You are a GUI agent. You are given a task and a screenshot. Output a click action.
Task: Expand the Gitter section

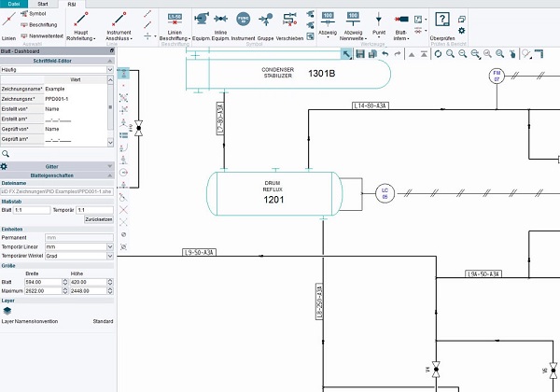(x=109, y=167)
